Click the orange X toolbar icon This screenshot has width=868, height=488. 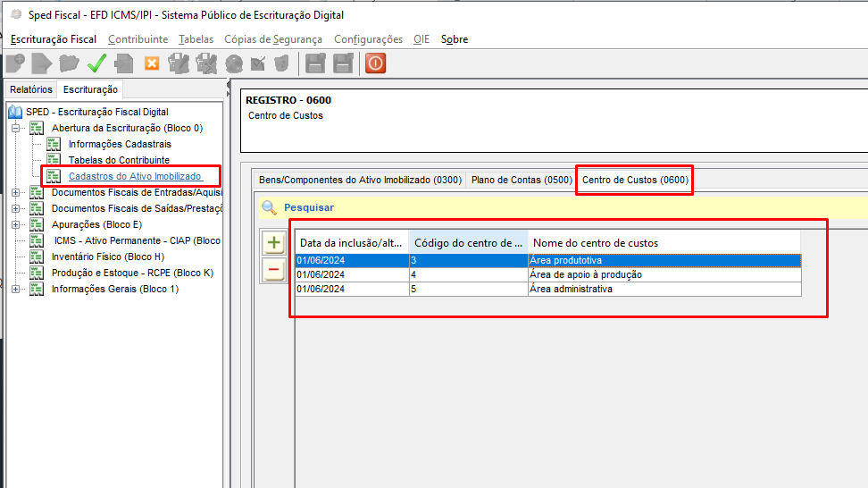click(x=151, y=63)
